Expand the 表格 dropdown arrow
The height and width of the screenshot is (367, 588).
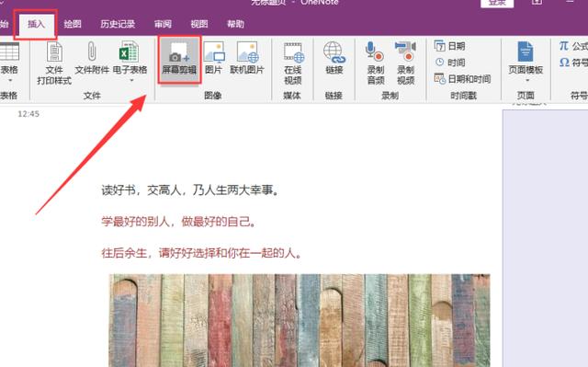10,80
